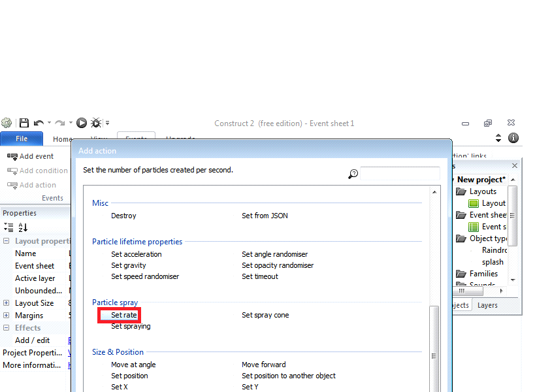Select the Set position action
Viewport: 535px width, 392px height.
tap(129, 376)
